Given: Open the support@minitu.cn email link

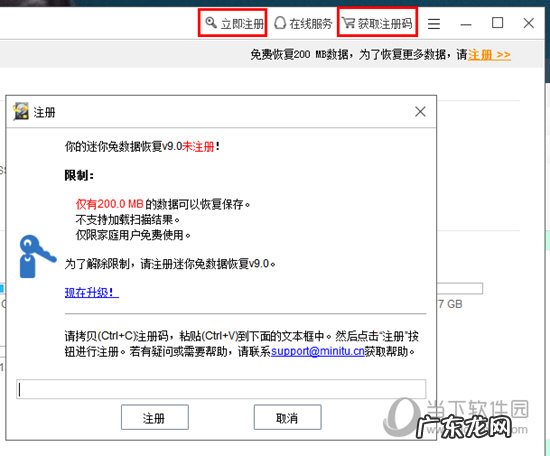Looking at the screenshot, I should (318, 351).
